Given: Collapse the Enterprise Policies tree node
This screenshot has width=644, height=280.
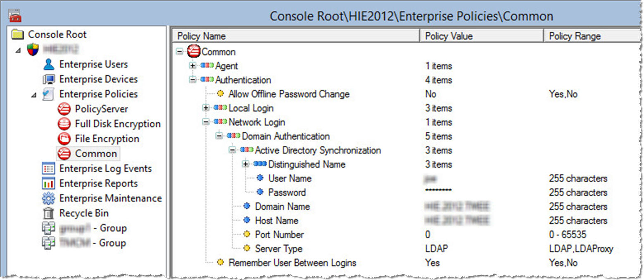Looking at the screenshot, I should pyautogui.click(x=34, y=95).
